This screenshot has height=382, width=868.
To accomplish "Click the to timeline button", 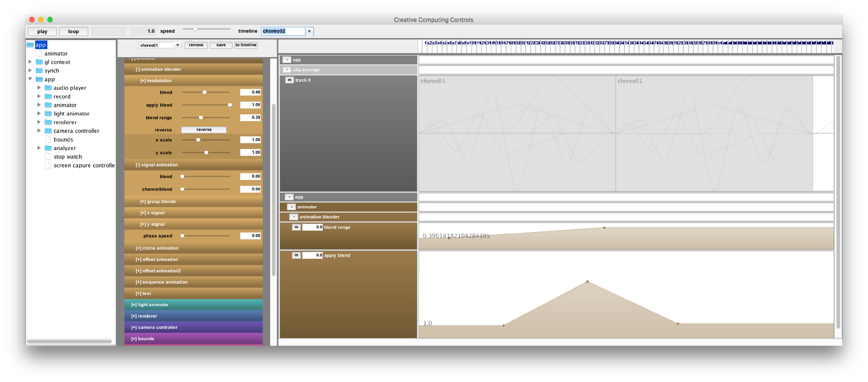I will [x=246, y=45].
